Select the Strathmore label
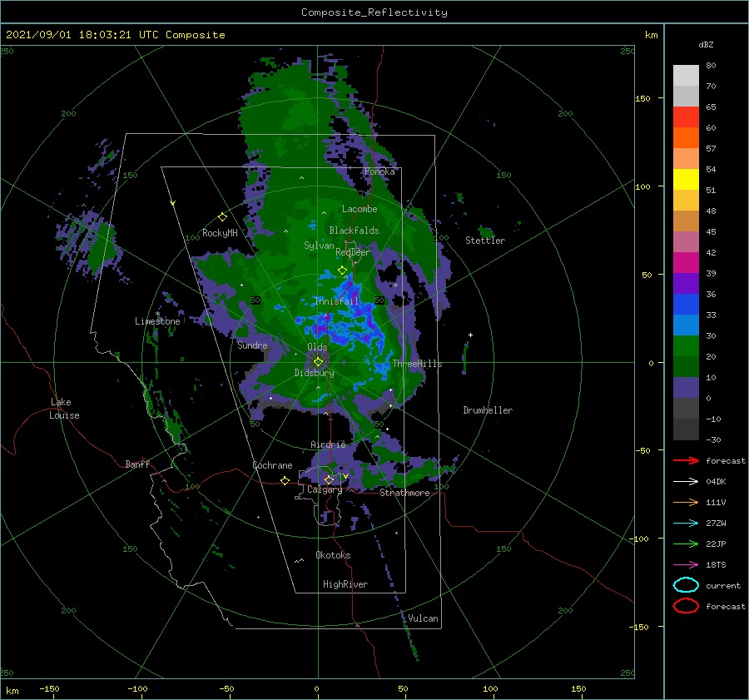This screenshot has width=749, height=700. 404,493
